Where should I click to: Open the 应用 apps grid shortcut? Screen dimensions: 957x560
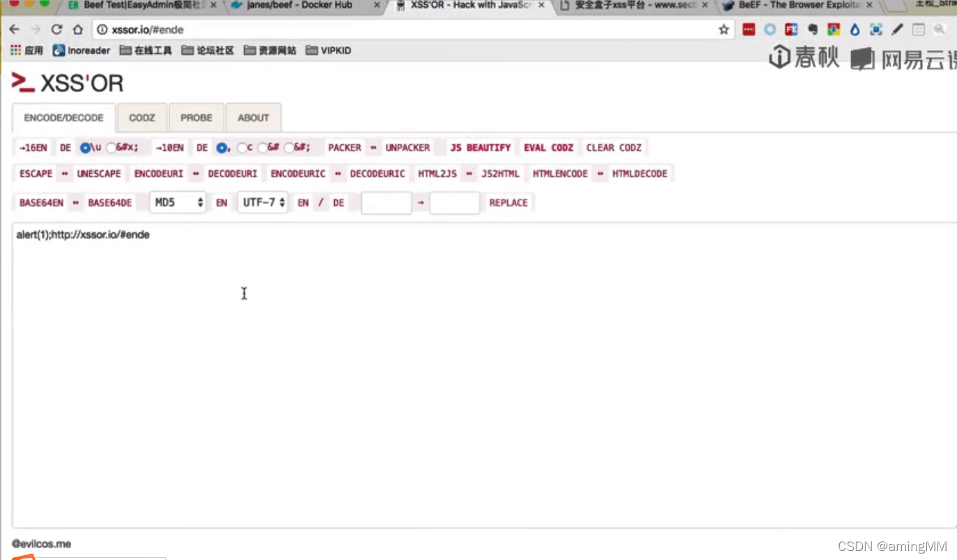[27, 50]
